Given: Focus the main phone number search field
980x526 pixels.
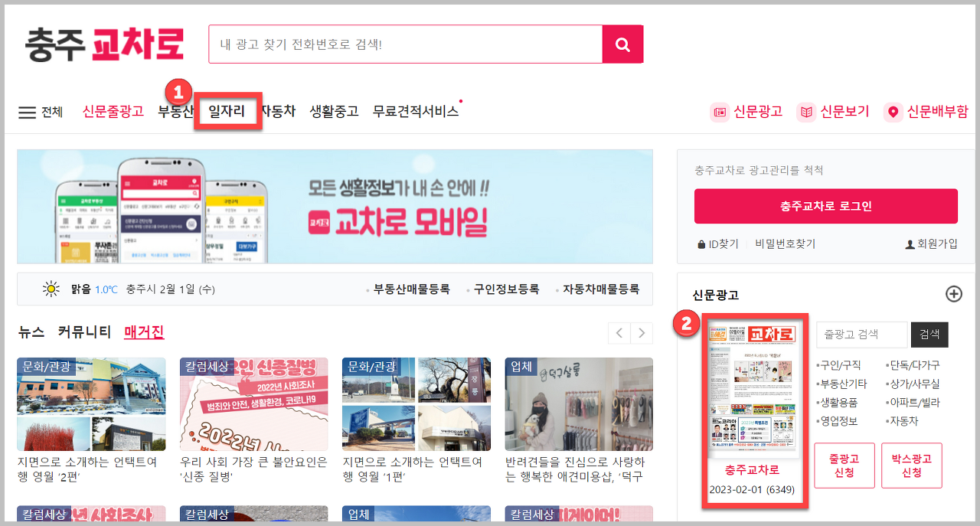Looking at the screenshot, I should [406, 44].
